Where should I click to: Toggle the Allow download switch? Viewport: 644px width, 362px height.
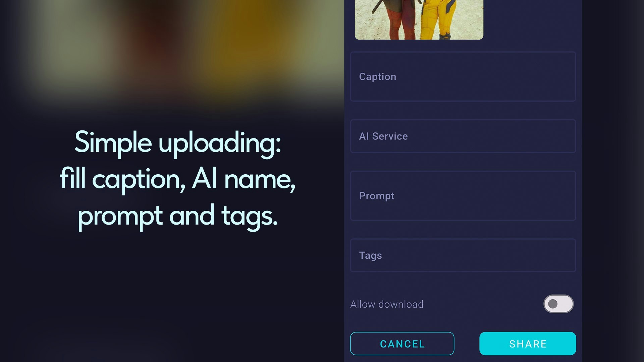(558, 304)
